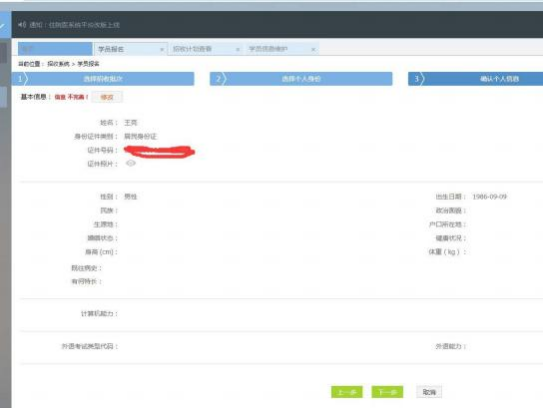Close the 学员信息维护 tab
543x408 pixels.
tap(313, 50)
